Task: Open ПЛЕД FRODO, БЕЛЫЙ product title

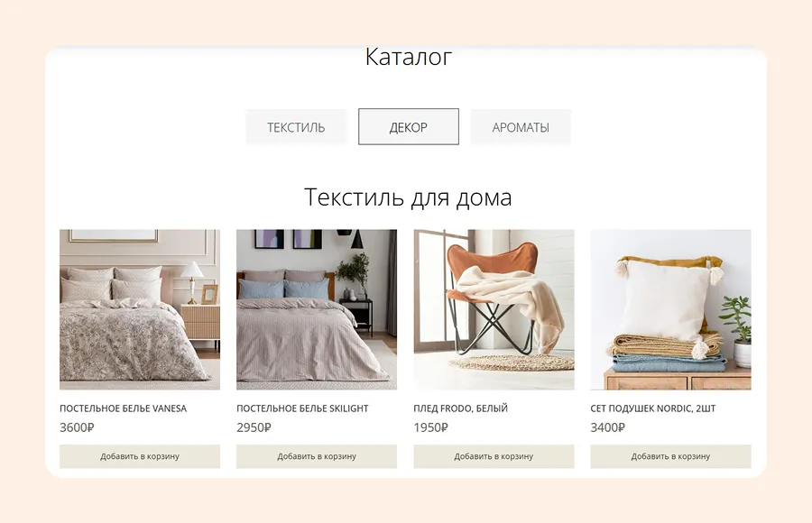Action: [x=460, y=408]
